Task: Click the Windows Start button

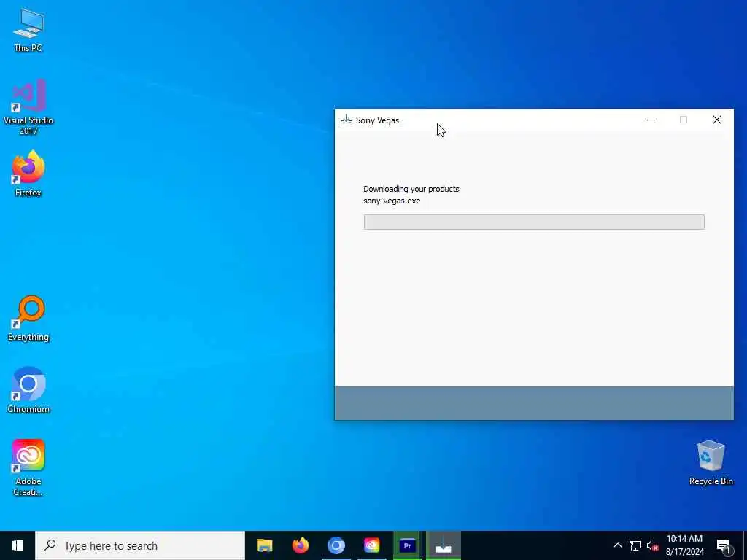Action: [x=18, y=545]
